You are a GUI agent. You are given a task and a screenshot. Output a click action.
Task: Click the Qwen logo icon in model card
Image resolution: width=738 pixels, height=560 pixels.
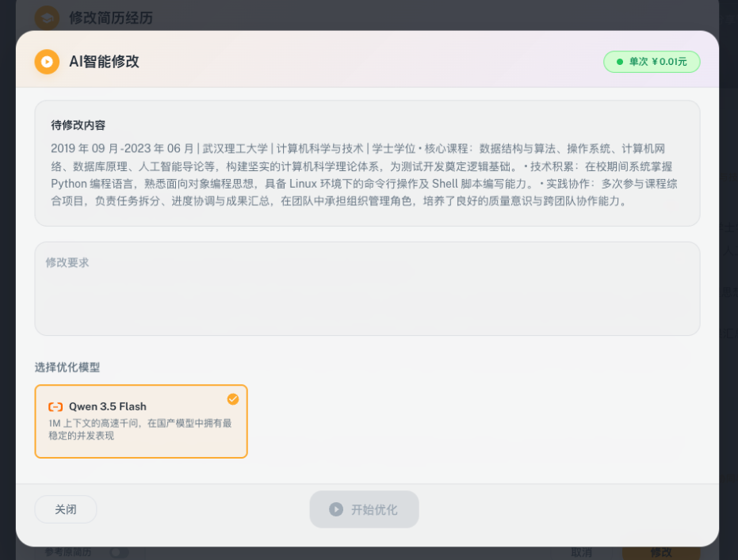pyautogui.click(x=55, y=406)
